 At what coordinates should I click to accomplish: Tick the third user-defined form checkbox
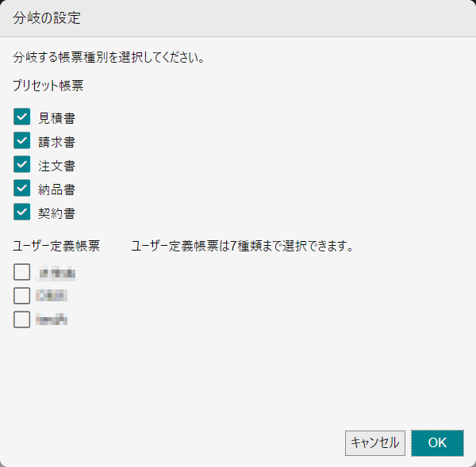[x=22, y=320]
